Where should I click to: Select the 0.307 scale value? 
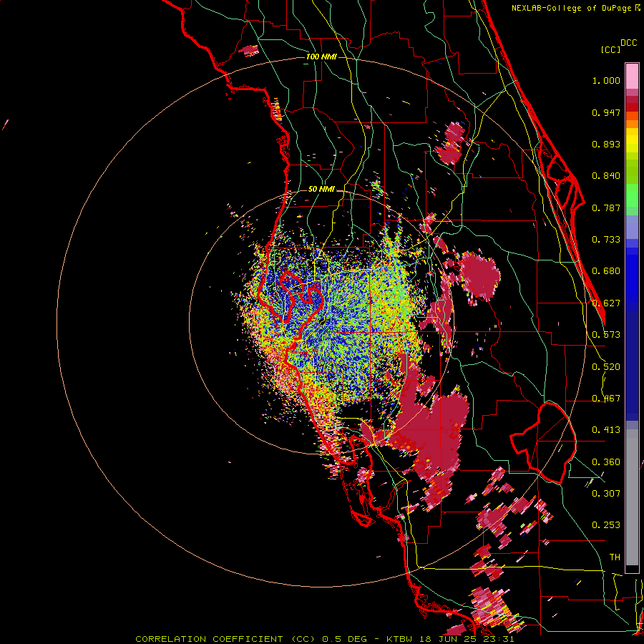coord(606,494)
